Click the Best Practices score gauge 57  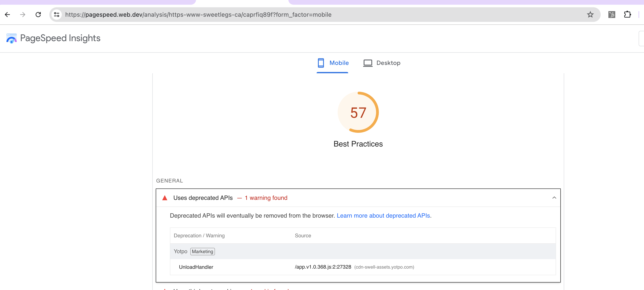click(358, 112)
